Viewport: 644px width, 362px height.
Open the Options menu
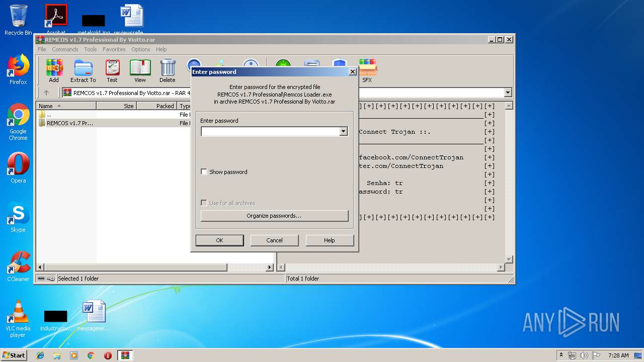pos(141,49)
